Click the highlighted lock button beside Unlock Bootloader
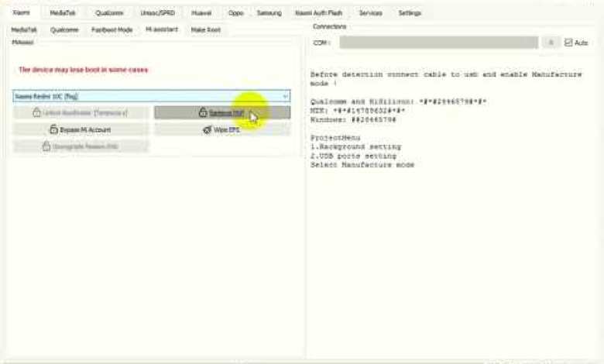This screenshot has height=364, width=604. pyautogui.click(x=222, y=113)
